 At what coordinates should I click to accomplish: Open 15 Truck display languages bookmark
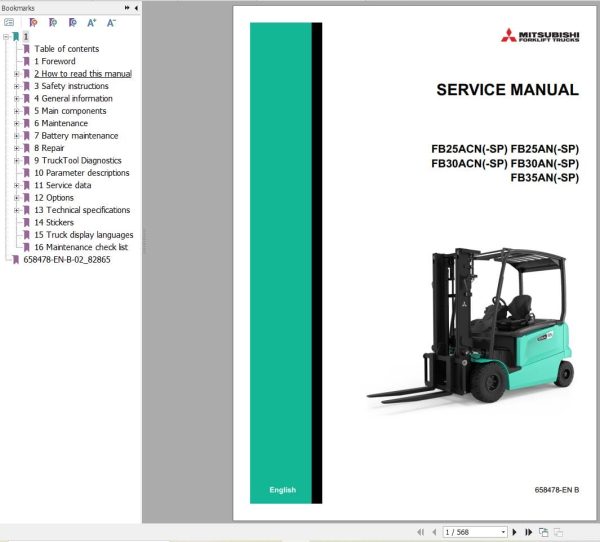click(84, 235)
